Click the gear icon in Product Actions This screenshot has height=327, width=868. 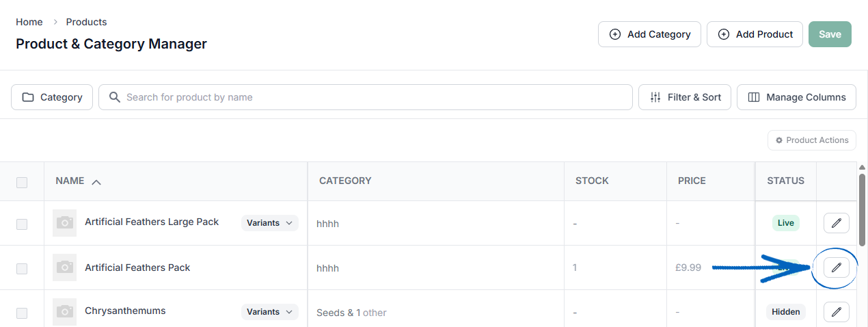coord(779,140)
